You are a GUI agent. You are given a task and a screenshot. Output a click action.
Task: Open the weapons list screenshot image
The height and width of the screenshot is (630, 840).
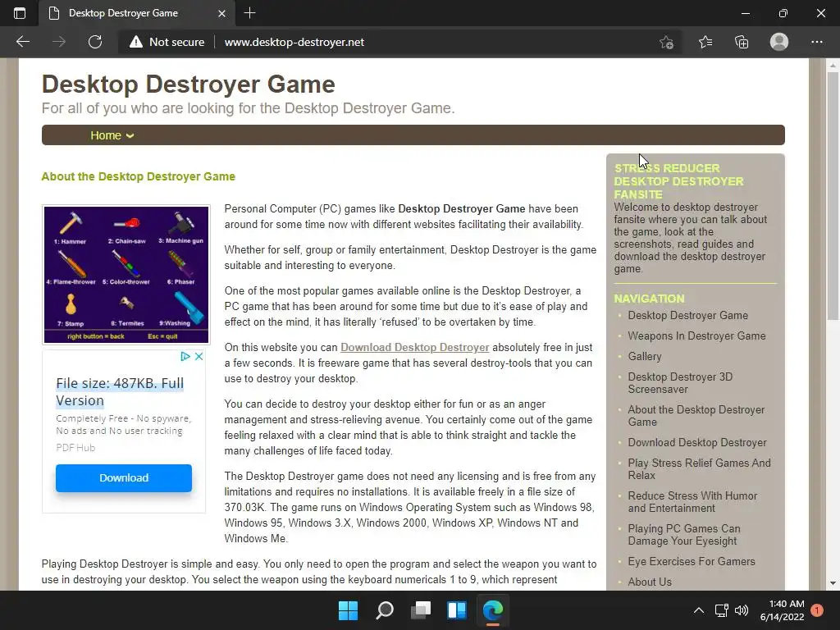pos(126,274)
